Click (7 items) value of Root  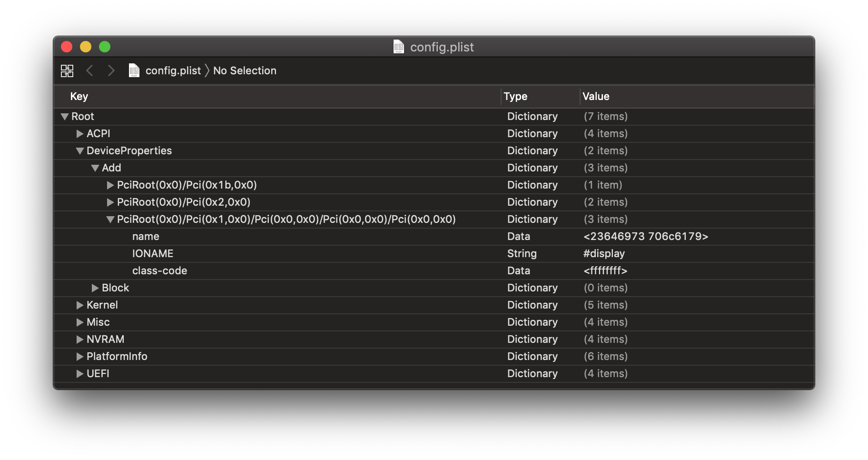(606, 117)
